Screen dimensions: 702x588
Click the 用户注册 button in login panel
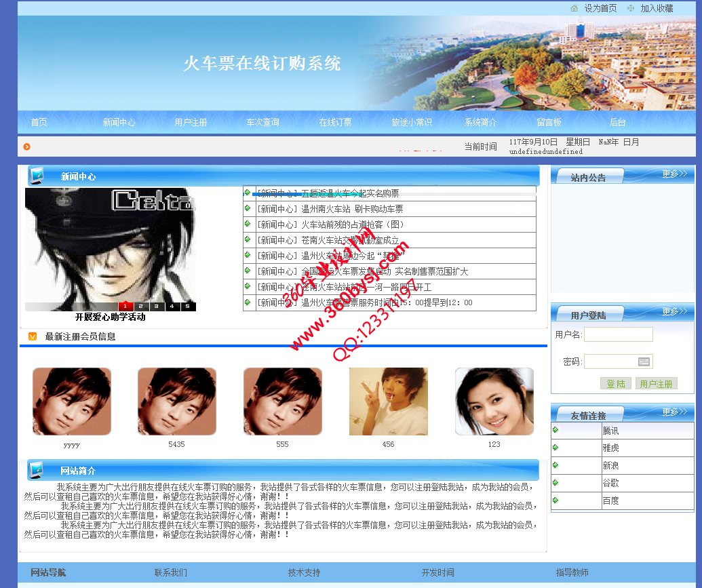[656, 384]
